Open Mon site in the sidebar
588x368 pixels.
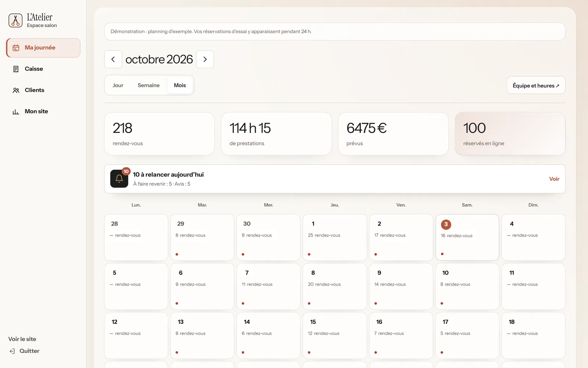[43, 112]
